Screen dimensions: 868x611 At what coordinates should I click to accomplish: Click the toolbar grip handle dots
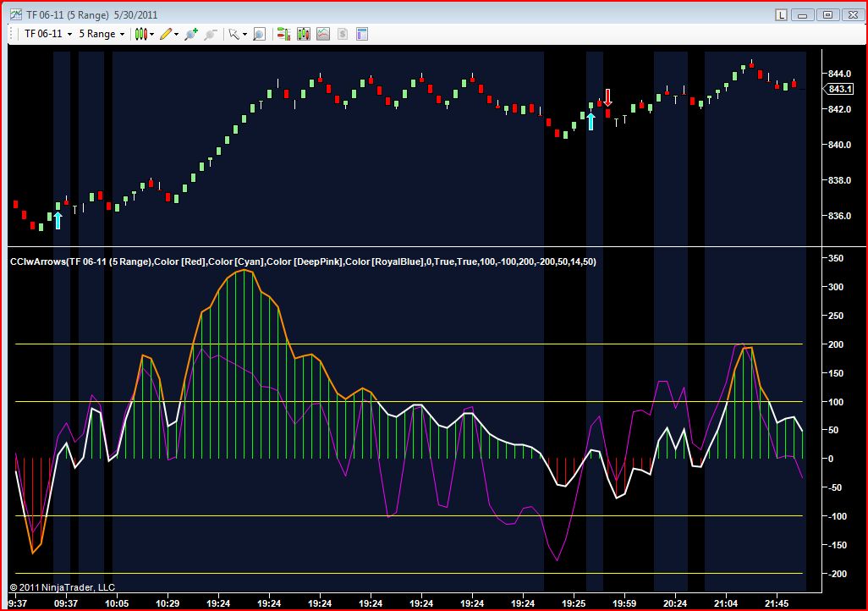click(x=10, y=34)
